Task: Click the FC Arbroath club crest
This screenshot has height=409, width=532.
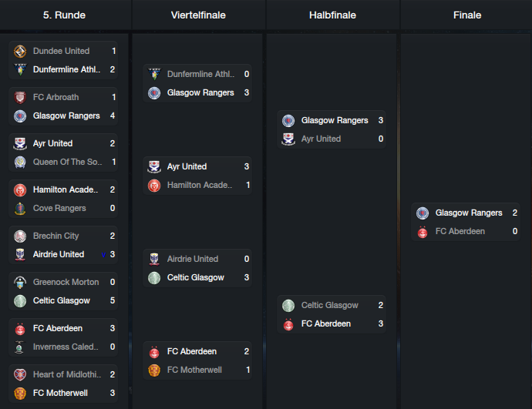Action: 20,98
